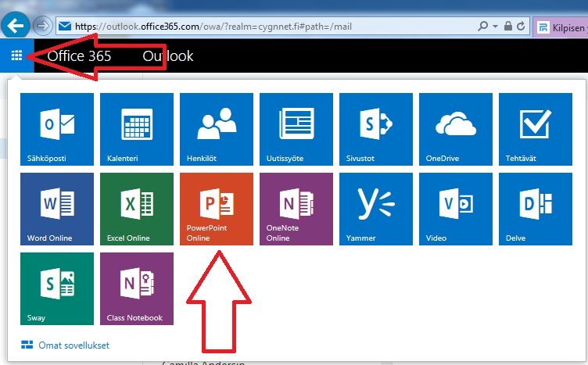Click the Office 365 header text
588x365 pixels.
point(79,55)
